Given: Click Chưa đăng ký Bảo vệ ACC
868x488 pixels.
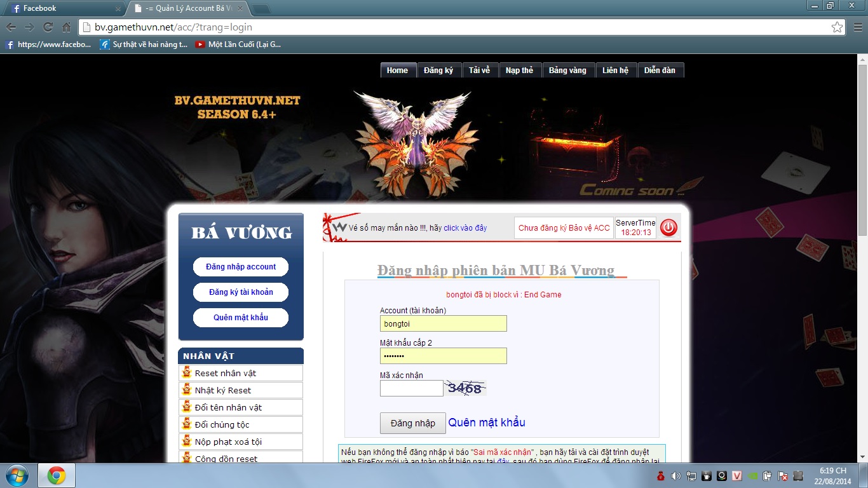Looking at the screenshot, I should point(564,228).
